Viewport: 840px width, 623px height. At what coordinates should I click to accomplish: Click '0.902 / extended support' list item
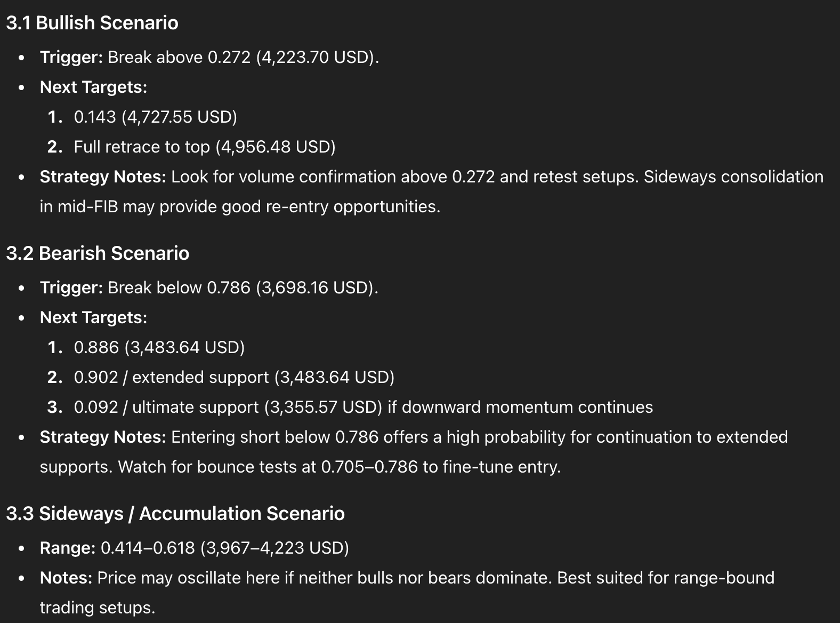[x=171, y=377]
